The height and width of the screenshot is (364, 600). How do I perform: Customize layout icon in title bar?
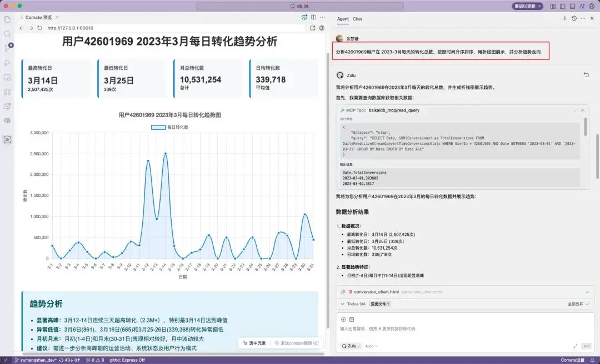click(x=553, y=6)
